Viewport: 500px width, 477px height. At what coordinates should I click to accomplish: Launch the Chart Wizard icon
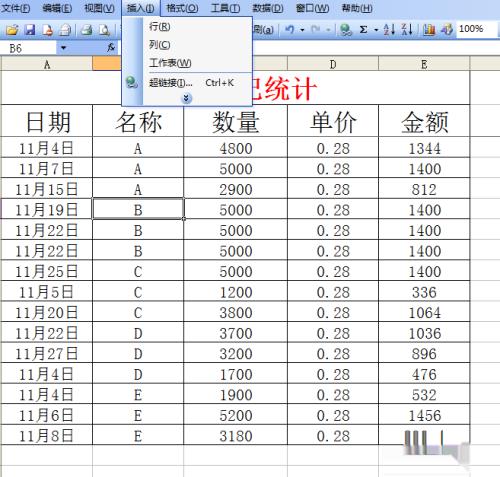coord(429,30)
